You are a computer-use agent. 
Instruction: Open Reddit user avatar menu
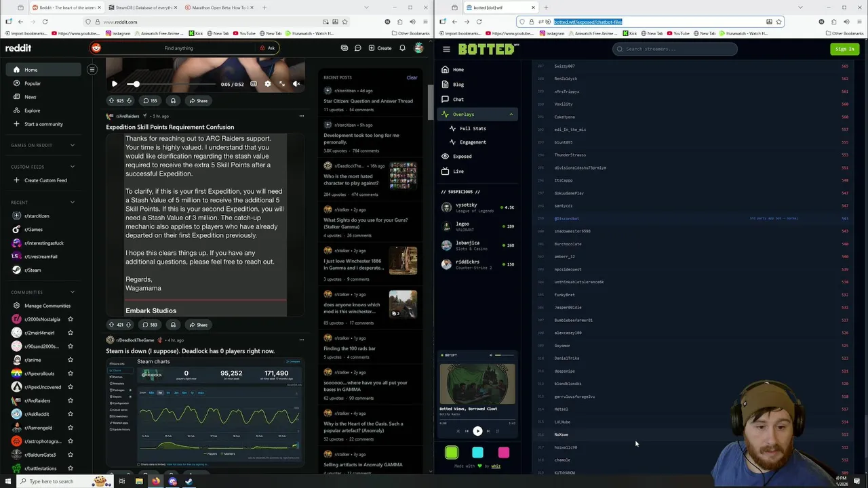419,48
